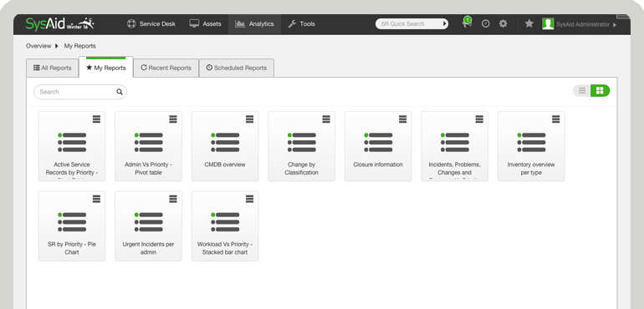Click 'Inventory overview per type' title
The height and width of the screenshot is (309, 644).
point(531,169)
